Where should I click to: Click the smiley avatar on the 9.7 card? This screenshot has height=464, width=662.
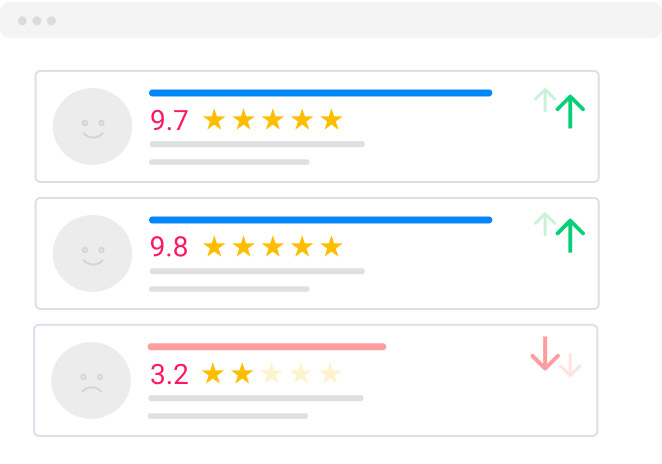pyautogui.click(x=93, y=126)
